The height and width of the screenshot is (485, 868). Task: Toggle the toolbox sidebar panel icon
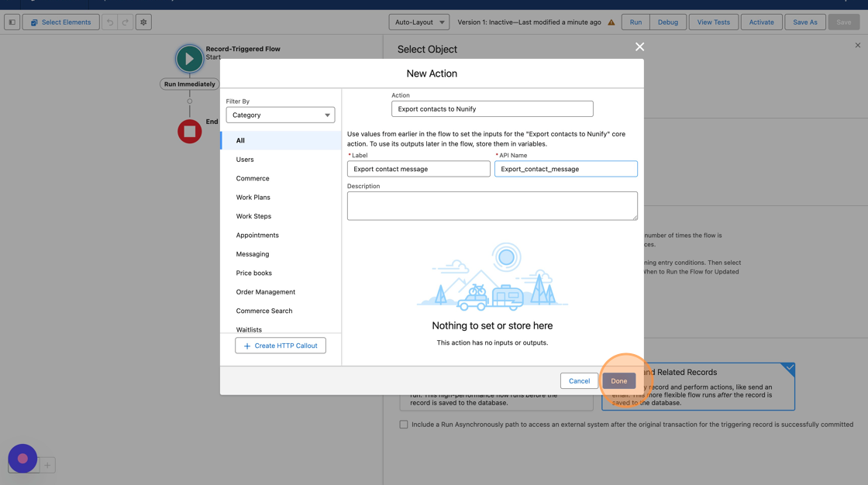pyautogui.click(x=12, y=22)
